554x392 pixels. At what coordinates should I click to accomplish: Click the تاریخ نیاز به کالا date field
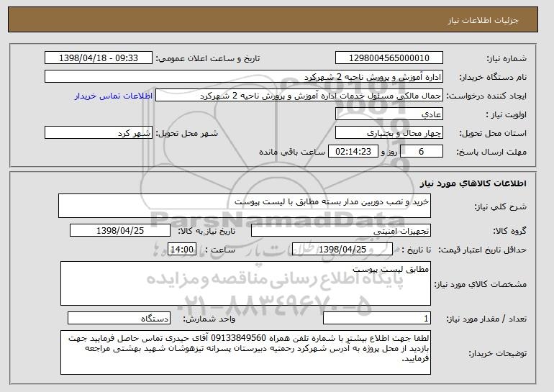click(120, 231)
